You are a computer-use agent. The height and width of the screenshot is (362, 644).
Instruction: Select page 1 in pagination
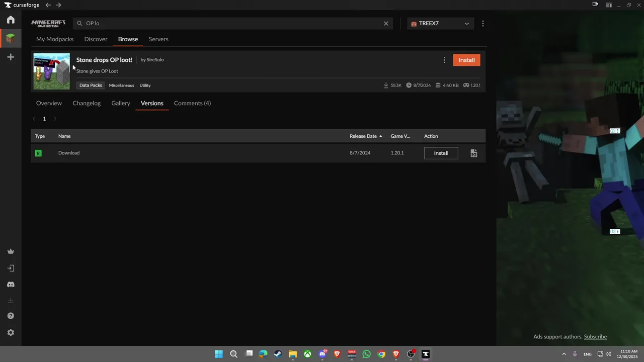point(44,119)
